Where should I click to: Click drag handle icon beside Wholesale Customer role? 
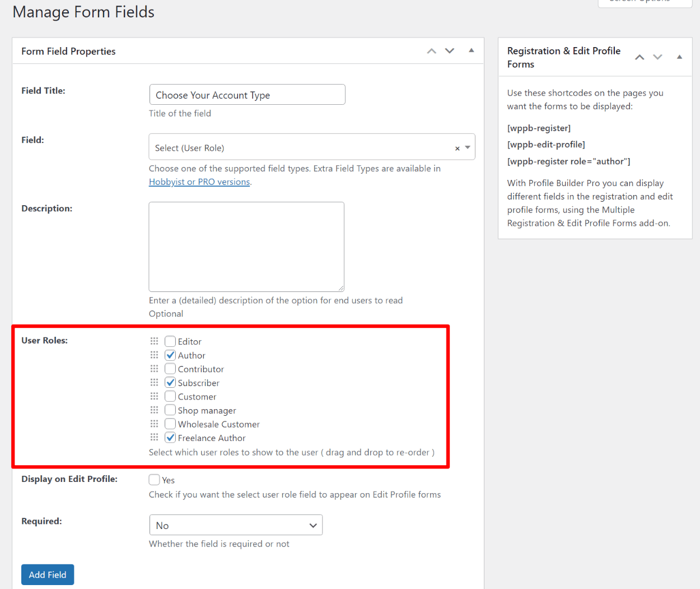click(155, 424)
